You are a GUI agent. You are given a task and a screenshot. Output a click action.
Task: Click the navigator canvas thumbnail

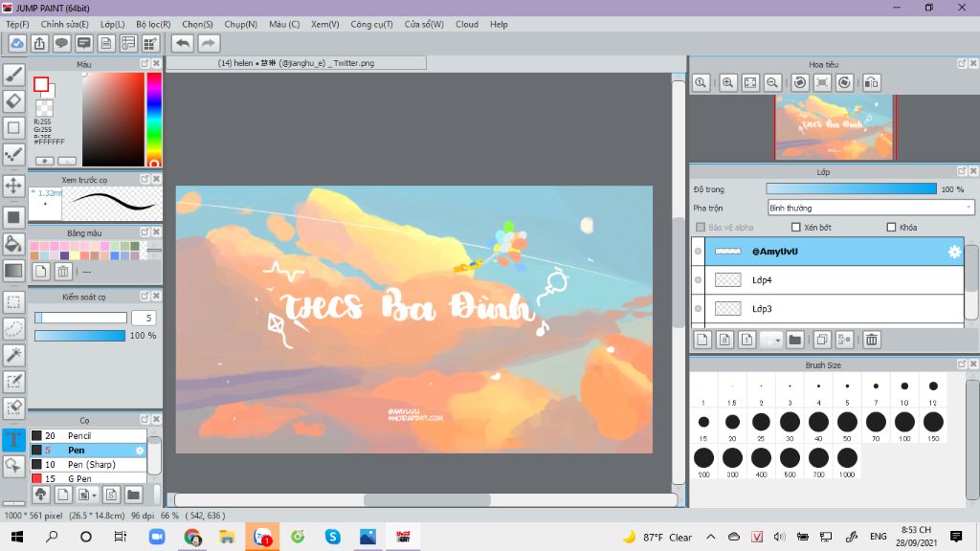coord(835,127)
